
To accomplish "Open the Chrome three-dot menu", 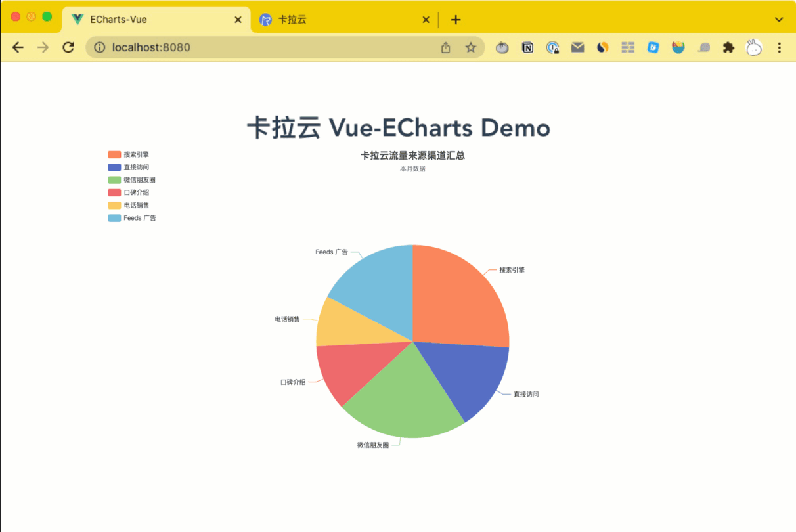I will pyautogui.click(x=779, y=47).
